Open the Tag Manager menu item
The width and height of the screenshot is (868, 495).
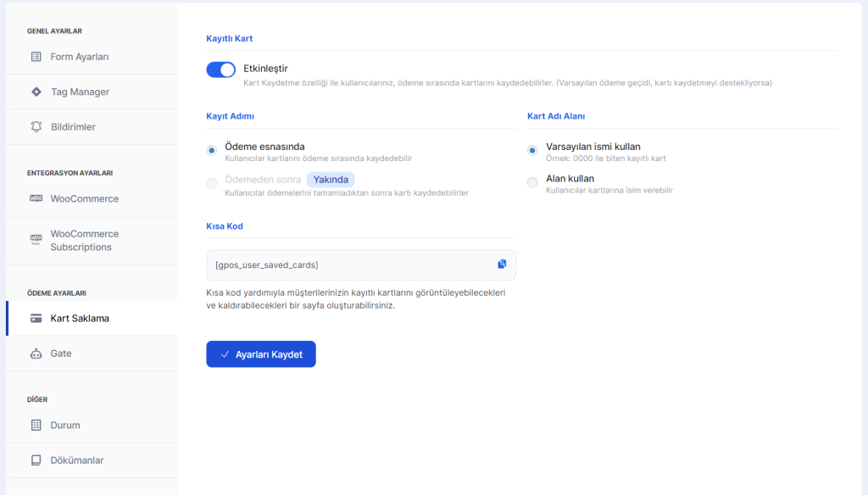click(x=80, y=92)
